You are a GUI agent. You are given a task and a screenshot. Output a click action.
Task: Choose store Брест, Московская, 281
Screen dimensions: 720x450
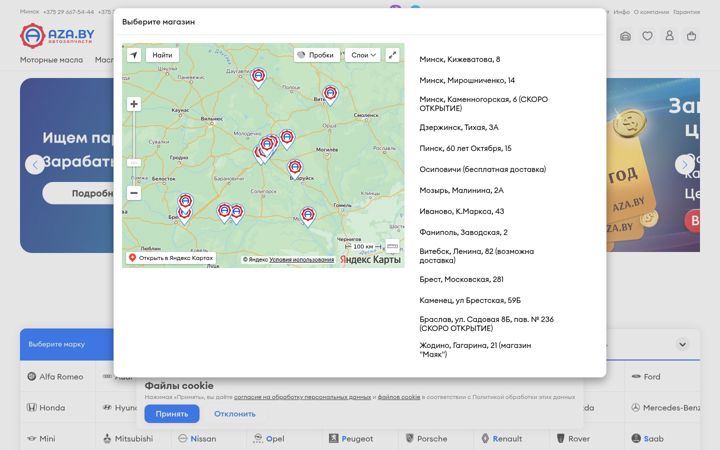[461, 279]
